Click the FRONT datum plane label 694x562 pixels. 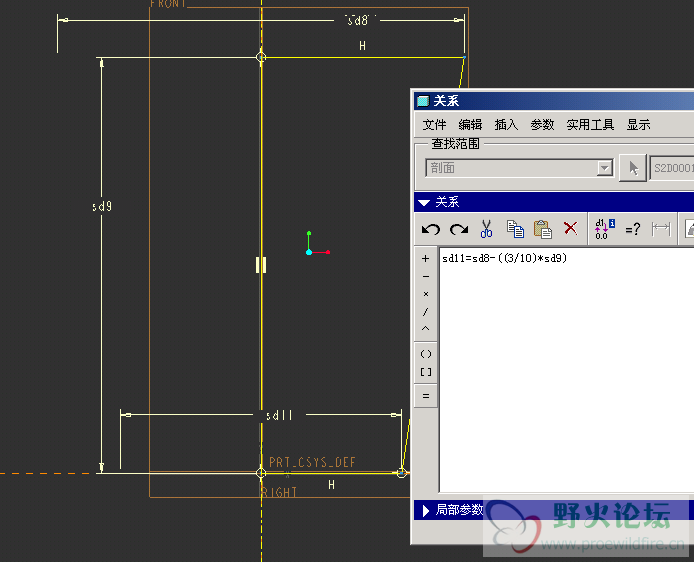tap(168, 4)
